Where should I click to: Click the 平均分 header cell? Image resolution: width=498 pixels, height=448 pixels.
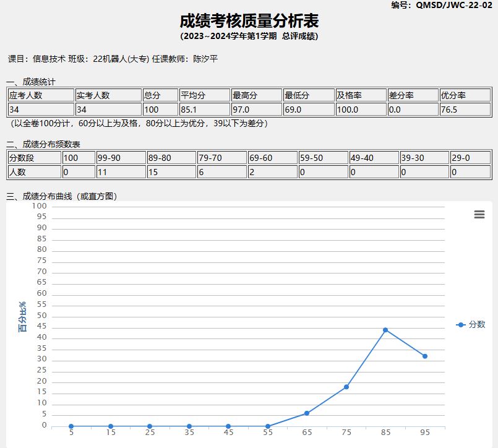tap(205, 95)
